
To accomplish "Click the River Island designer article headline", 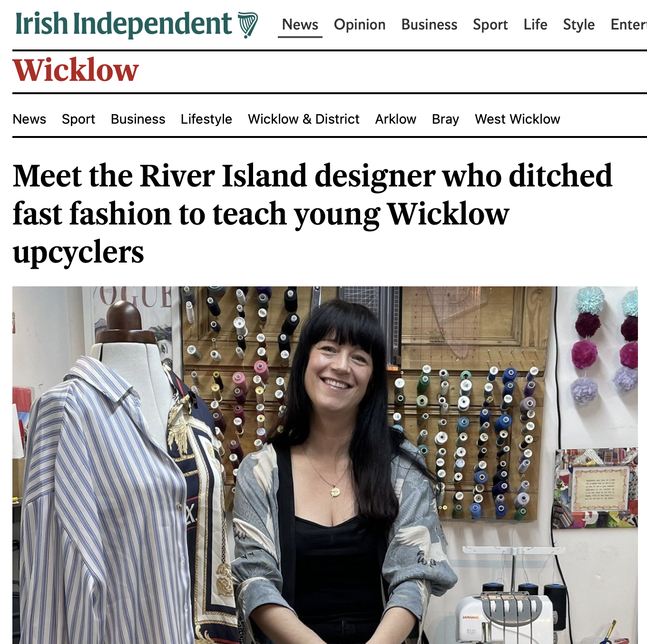I will point(313,214).
